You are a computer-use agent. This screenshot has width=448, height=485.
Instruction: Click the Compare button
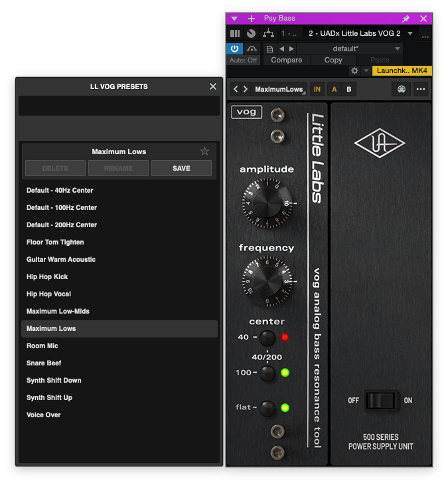coord(287,60)
